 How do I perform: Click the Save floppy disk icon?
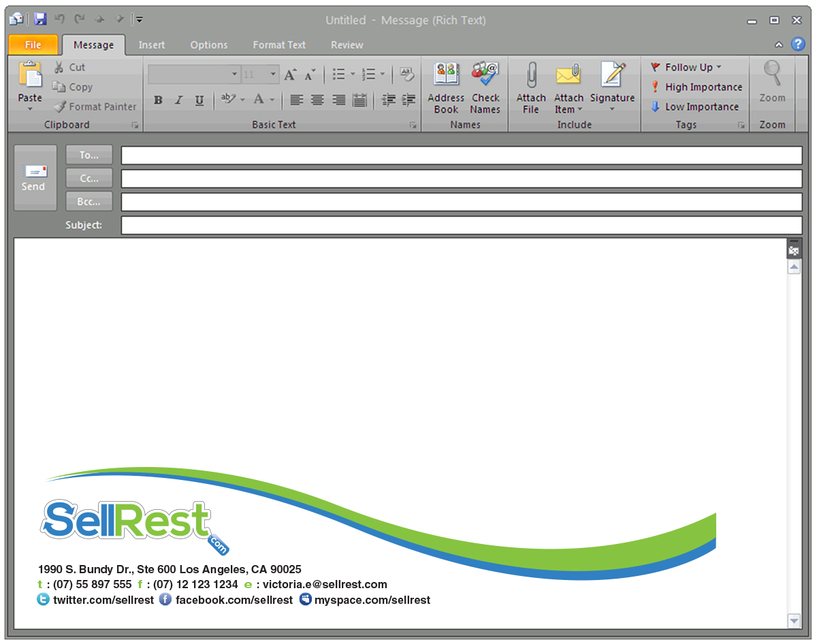coord(40,20)
